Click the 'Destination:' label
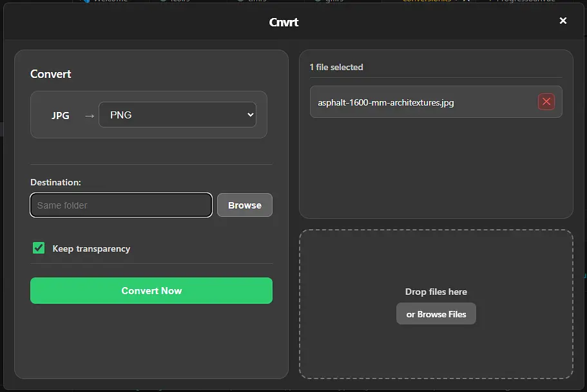Image resolution: width=587 pixels, height=392 pixels. pos(55,182)
